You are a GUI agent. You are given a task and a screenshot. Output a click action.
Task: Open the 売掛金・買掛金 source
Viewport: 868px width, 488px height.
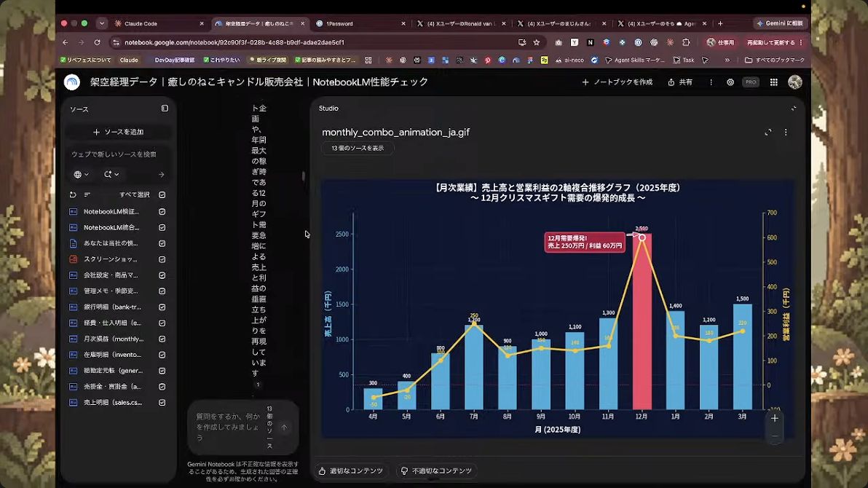[112, 387]
